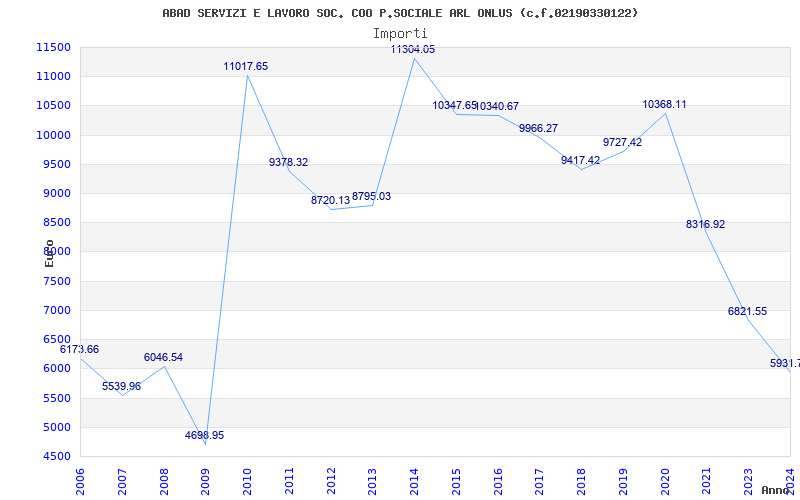Click the y-axis value 11500
Viewport: 800px width, 500px height.
[53, 47]
